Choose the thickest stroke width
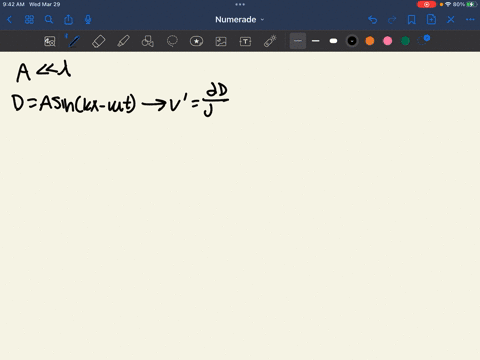 [333, 41]
